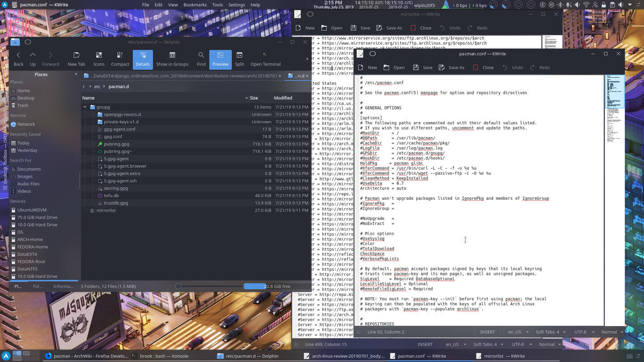The width and height of the screenshot is (644, 362).
Task: Click New in pacman.conf KWrite toolbar
Action: pyautogui.click(x=368, y=67)
